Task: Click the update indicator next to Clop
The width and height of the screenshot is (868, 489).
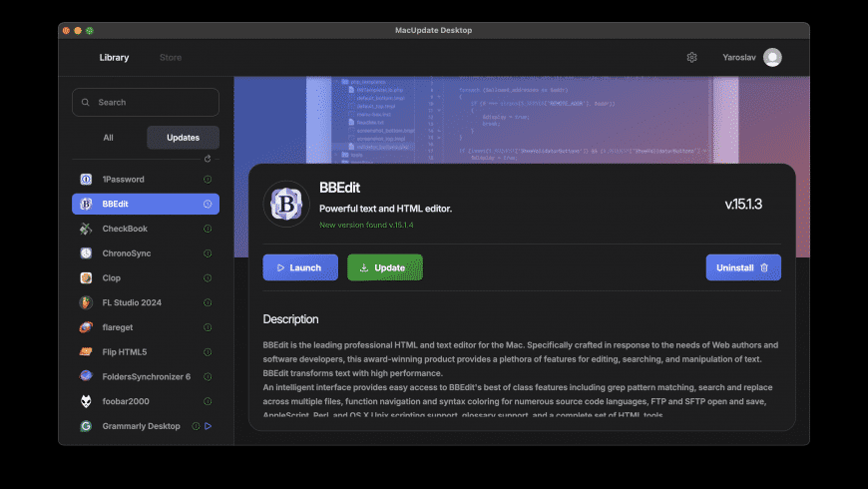Action: [x=208, y=278]
